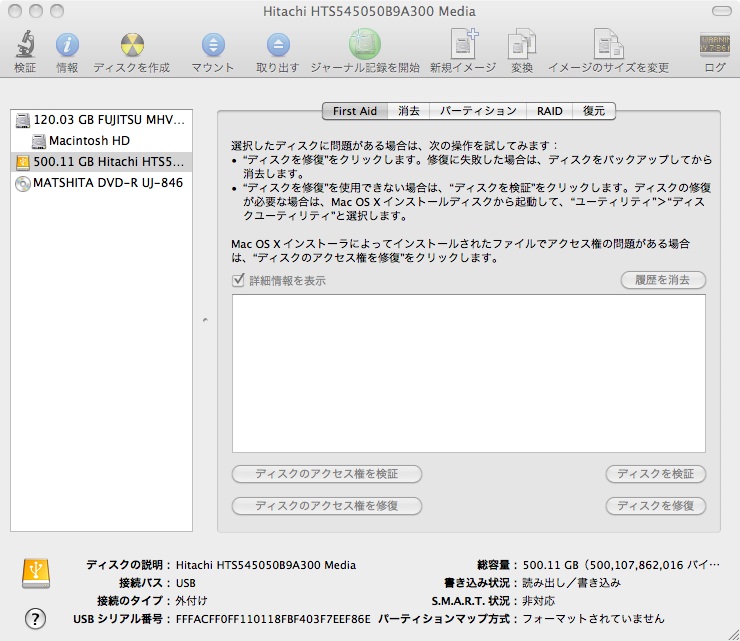The height and width of the screenshot is (641, 740).
Task: Click the ディスクを修復 button
Action: (656, 506)
